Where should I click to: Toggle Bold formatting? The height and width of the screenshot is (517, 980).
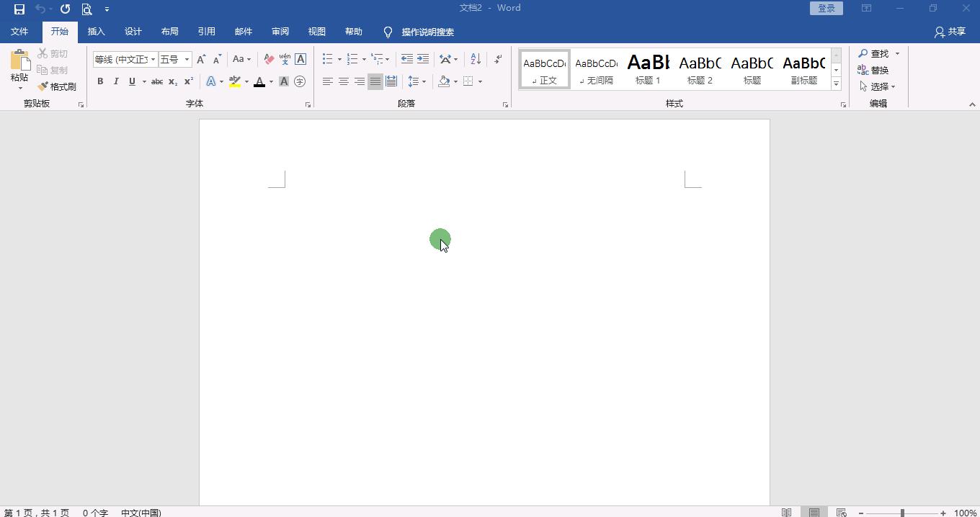pyautogui.click(x=100, y=81)
